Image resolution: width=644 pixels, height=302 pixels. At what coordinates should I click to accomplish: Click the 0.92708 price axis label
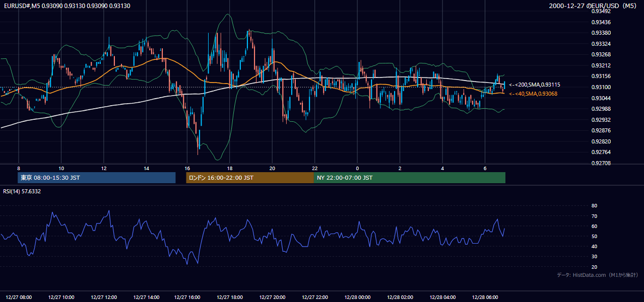coord(601,164)
